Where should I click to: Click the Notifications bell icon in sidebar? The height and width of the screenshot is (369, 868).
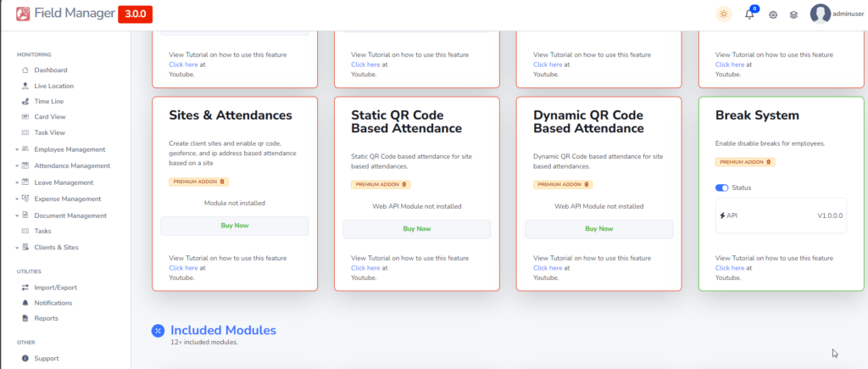25,303
